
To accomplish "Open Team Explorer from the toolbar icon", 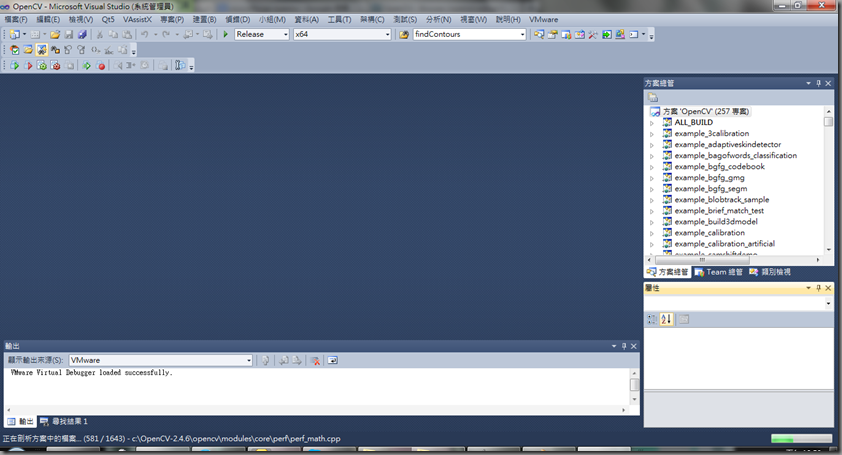I will click(566, 34).
